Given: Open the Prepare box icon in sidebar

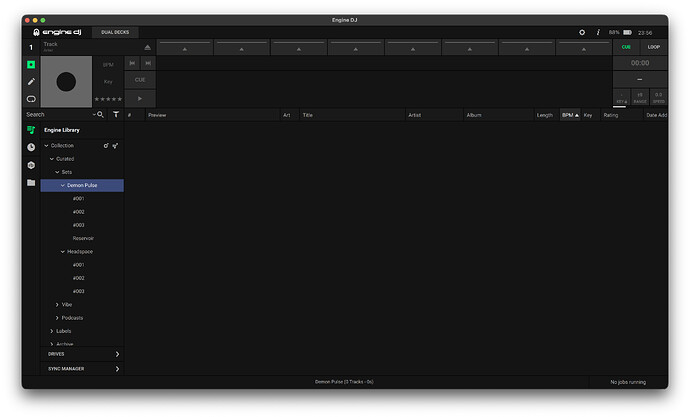Looking at the screenshot, I should pos(31,165).
